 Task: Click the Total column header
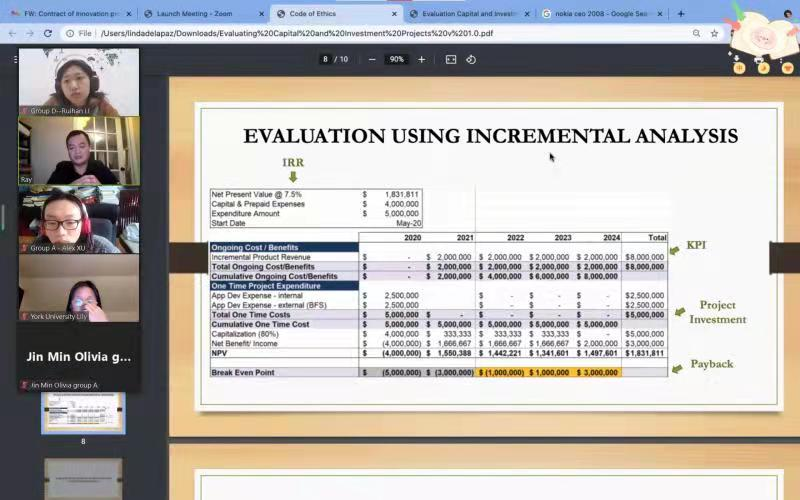point(657,238)
